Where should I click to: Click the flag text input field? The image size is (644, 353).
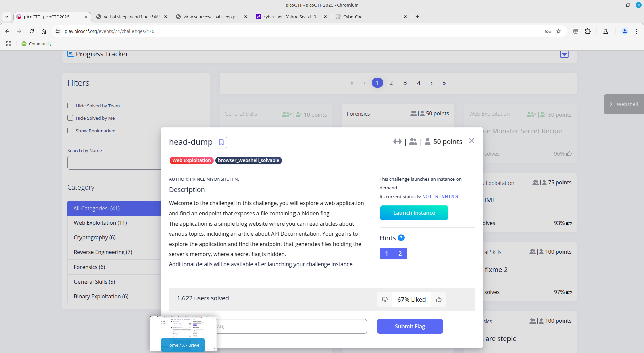coord(292,326)
